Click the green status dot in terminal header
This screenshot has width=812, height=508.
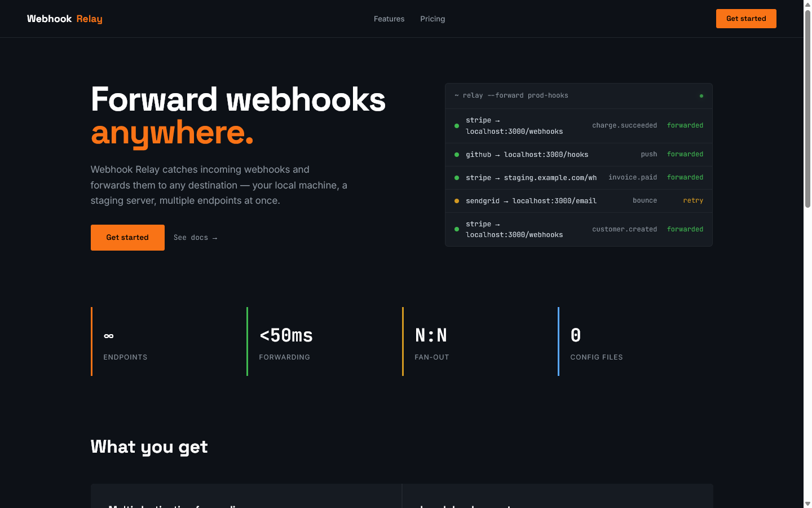tap(701, 96)
